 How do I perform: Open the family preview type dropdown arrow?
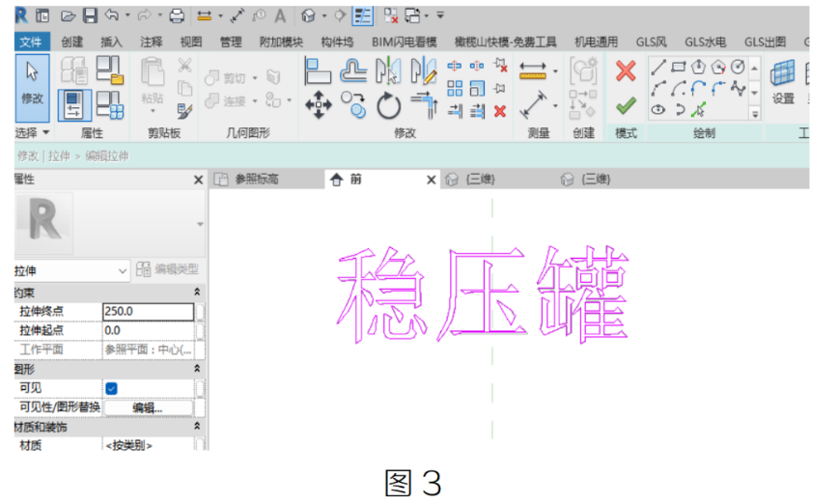[x=200, y=224]
